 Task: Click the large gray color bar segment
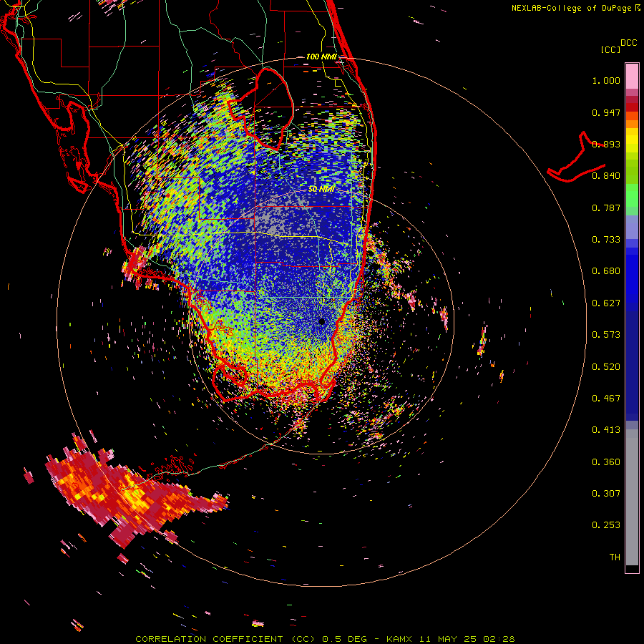[x=632, y=497]
